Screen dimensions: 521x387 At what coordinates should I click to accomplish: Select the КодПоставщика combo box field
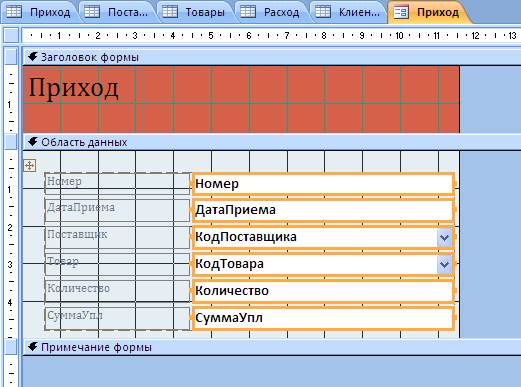[323, 237]
